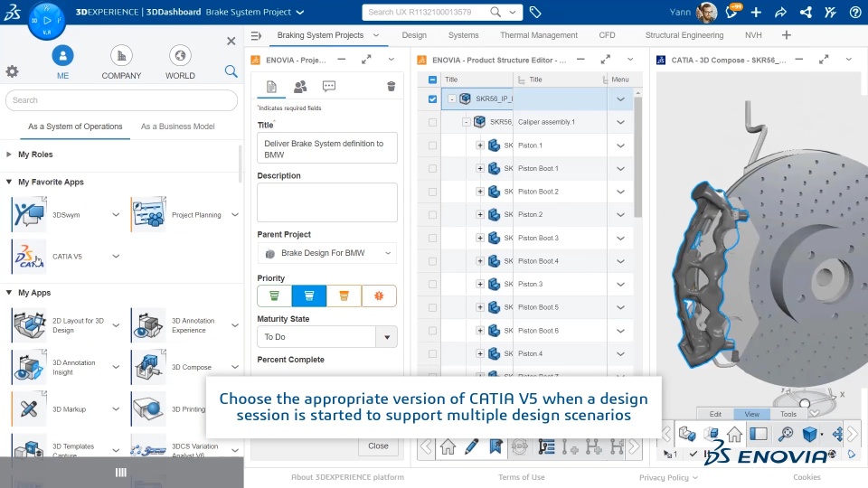The height and width of the screenshot is (488, 868).
Task: Check the Piston.3 row checkbox
Action: click(432, 285)
